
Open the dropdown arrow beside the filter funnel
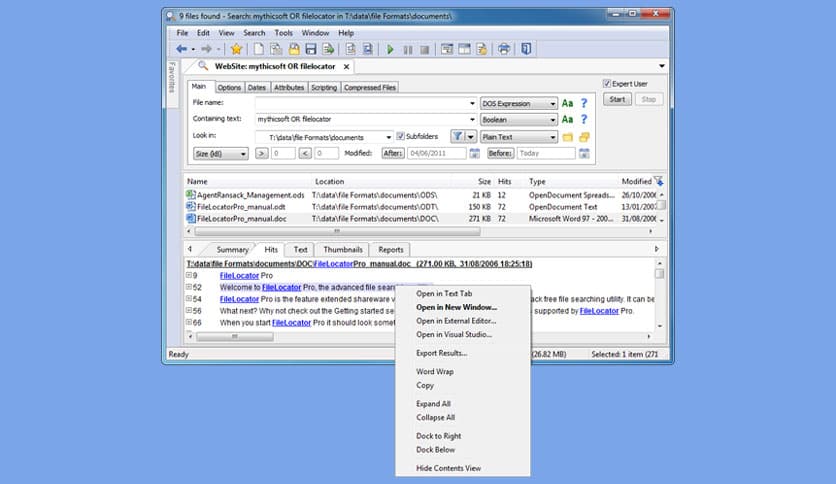tap(471, 136)
